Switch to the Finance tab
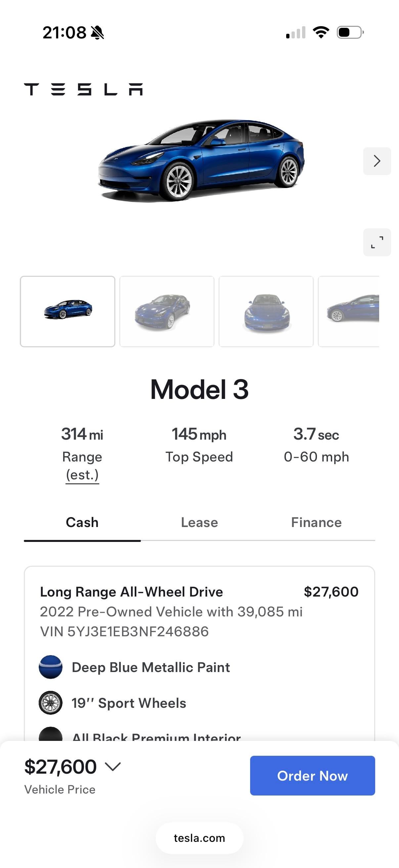 pyautogui.click(x=316, y=522)
